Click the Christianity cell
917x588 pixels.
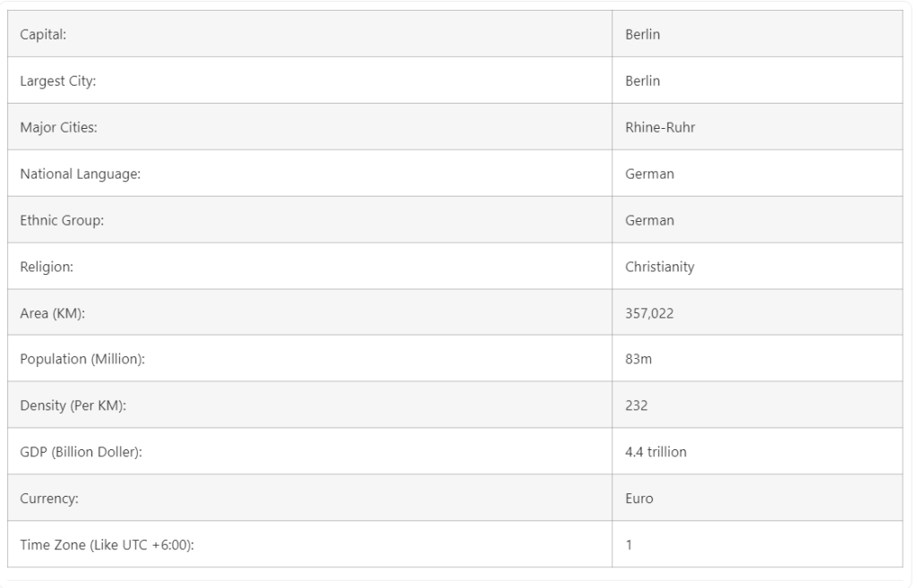pos(758,266)
